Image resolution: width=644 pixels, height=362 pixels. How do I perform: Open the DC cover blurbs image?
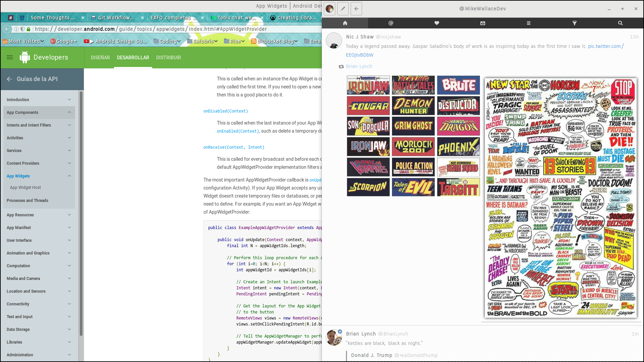[561, 198]
